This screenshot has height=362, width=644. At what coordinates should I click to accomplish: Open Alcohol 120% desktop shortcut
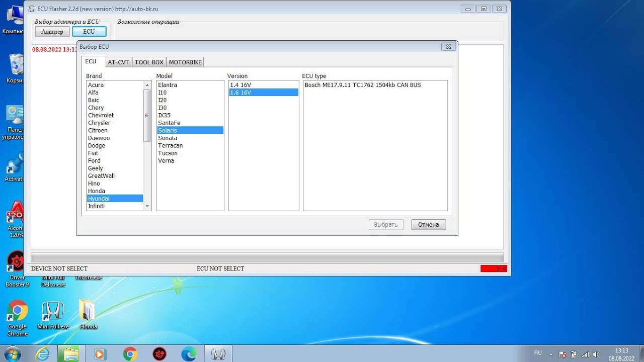17,219
